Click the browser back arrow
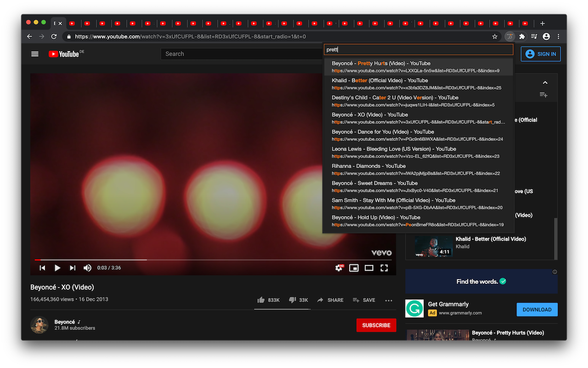588x368 pixels. pyautogui.click(x=30, y=36)
